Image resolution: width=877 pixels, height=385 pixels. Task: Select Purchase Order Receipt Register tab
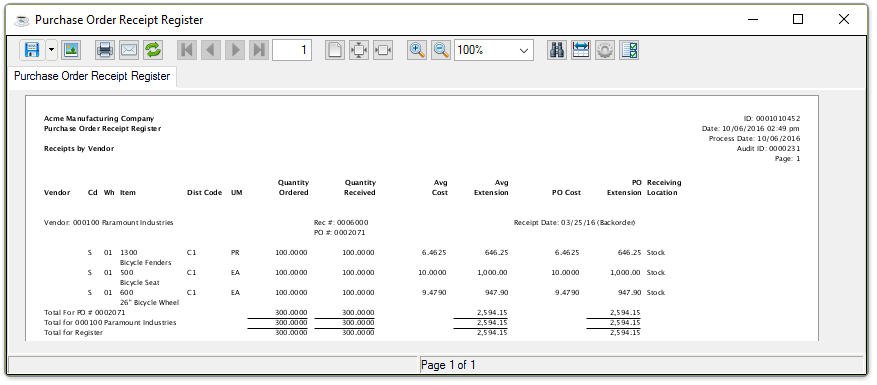[x=92, y=77]
